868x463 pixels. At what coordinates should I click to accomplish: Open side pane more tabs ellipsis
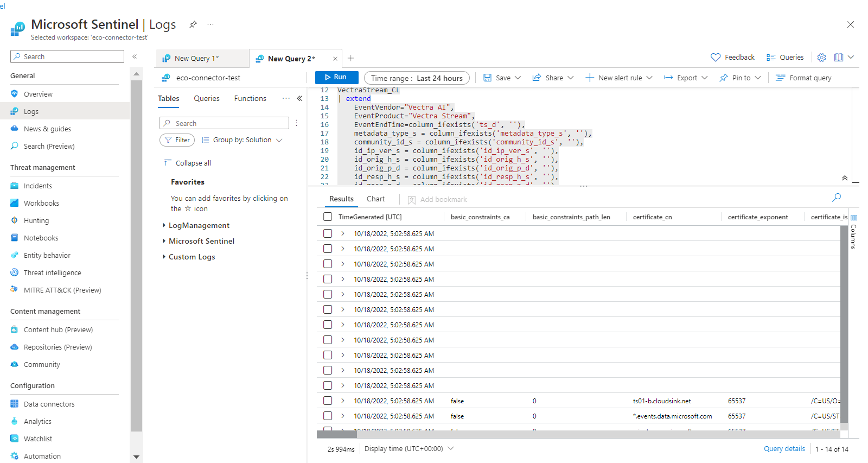286,98
